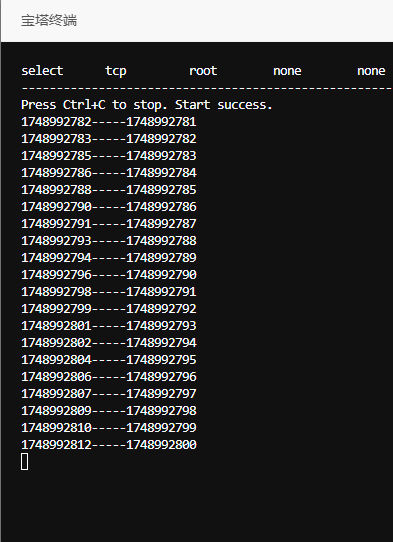Click the output line ending in 1748992795
The height and width of the screenshot is (542, 393).
tap(109, 359)
